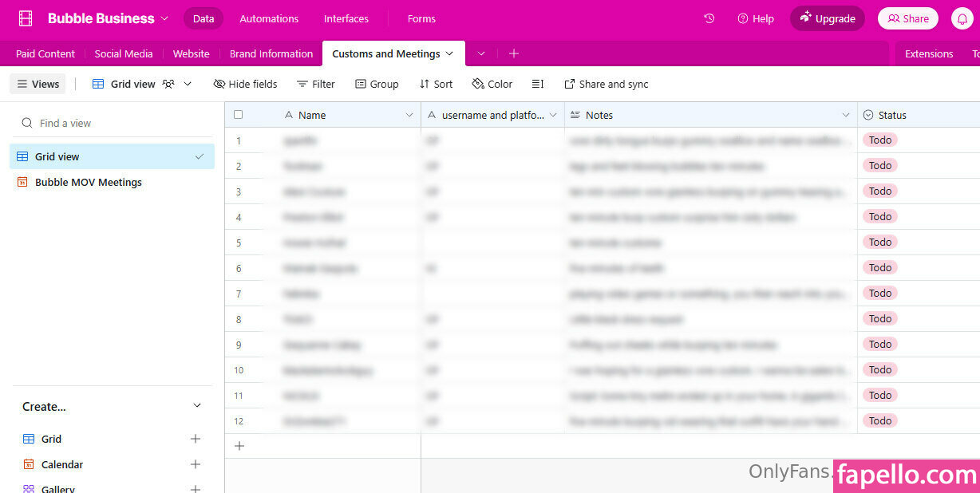Click the Todo status tag in row 1

point(880,140)
